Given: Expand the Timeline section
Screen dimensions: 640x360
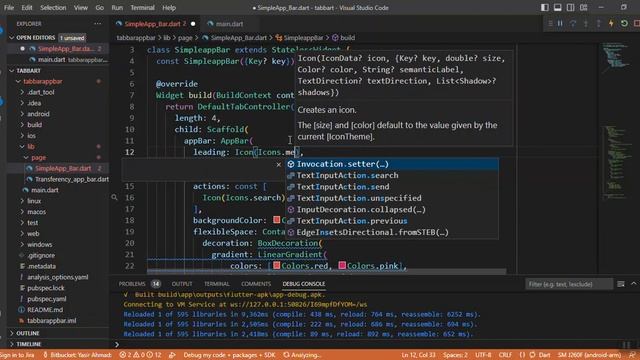Looking at the screenshot, I should pos(58,344).
